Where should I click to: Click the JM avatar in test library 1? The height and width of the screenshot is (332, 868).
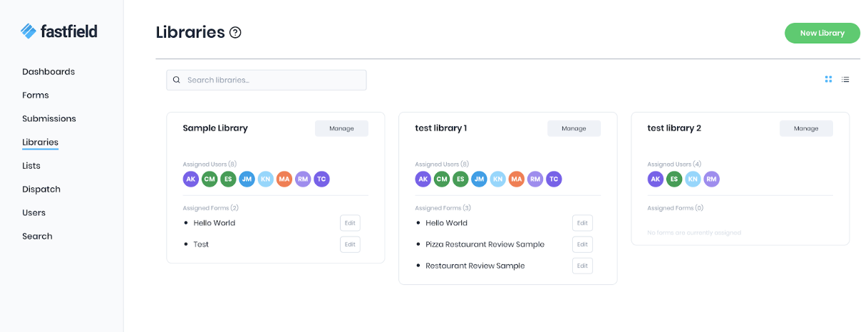[479, 179]
